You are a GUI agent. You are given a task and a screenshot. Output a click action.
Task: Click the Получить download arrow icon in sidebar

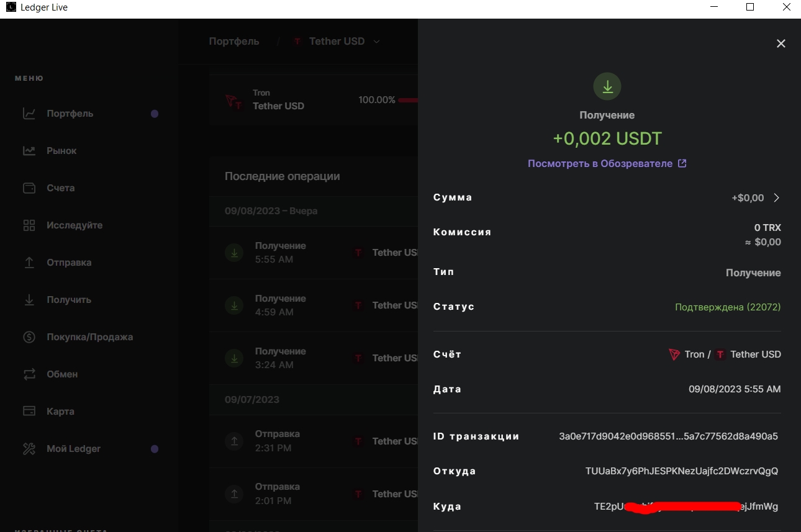click(29, 300)
